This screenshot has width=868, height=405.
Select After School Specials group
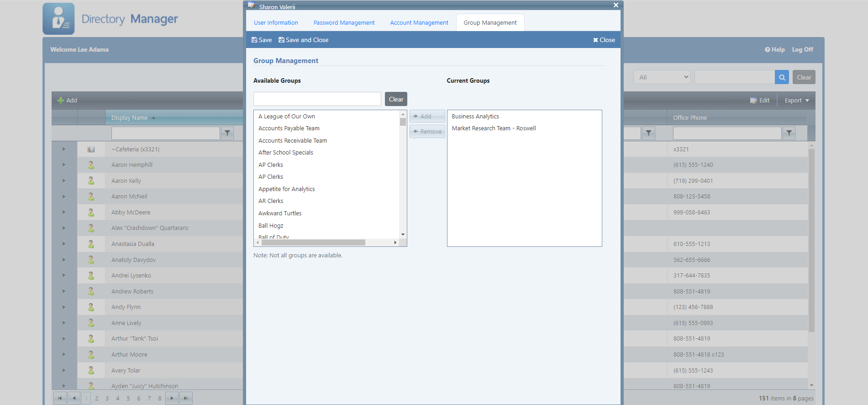tap(286, 153)
